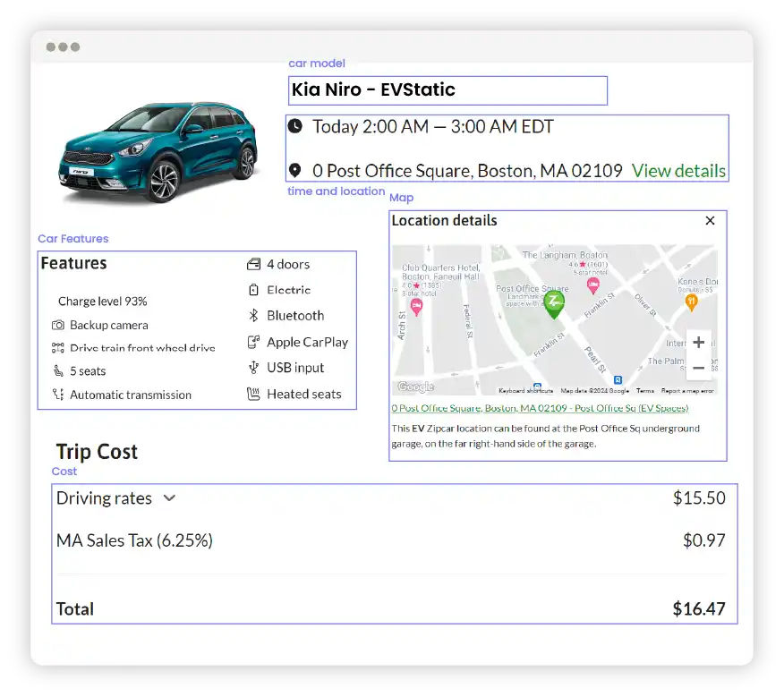Click MA Sales Tax (6.25%) row label
The width and height of the screenshot is (784, 697).
click(x=134, y=540)
